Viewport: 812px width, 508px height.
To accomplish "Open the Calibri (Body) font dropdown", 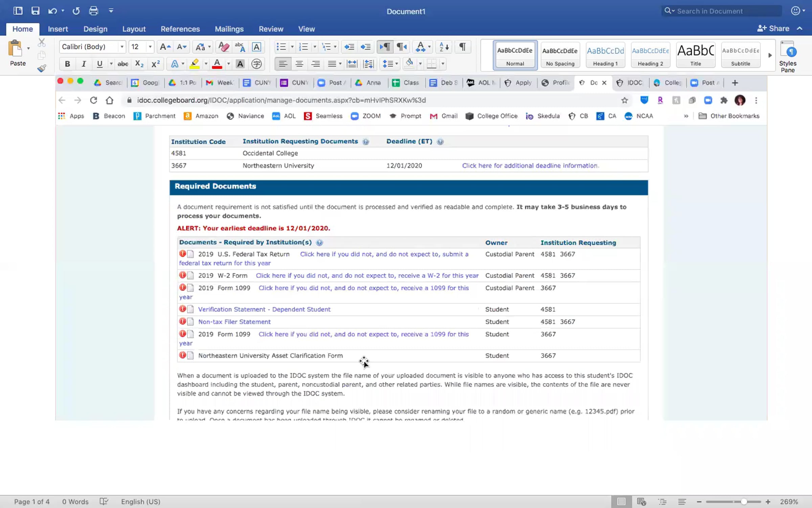I will coord(92,47).
